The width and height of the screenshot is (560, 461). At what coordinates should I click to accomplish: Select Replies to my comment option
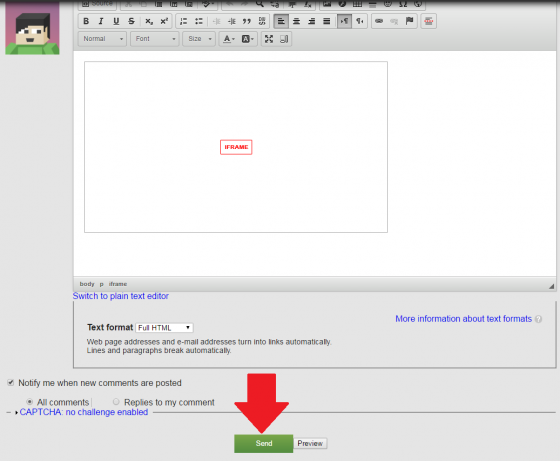pyautogui.click(x=116, y=402)
